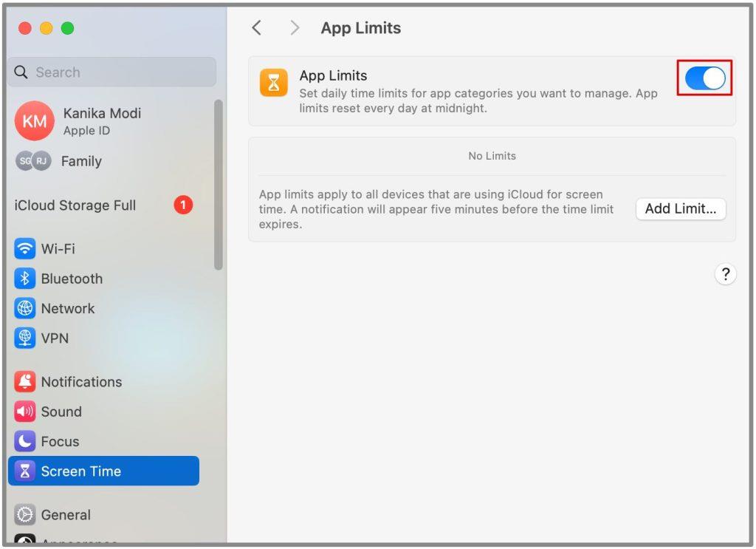Turn off the App Limits switch
756x549 pixels.
pos(705,78)
